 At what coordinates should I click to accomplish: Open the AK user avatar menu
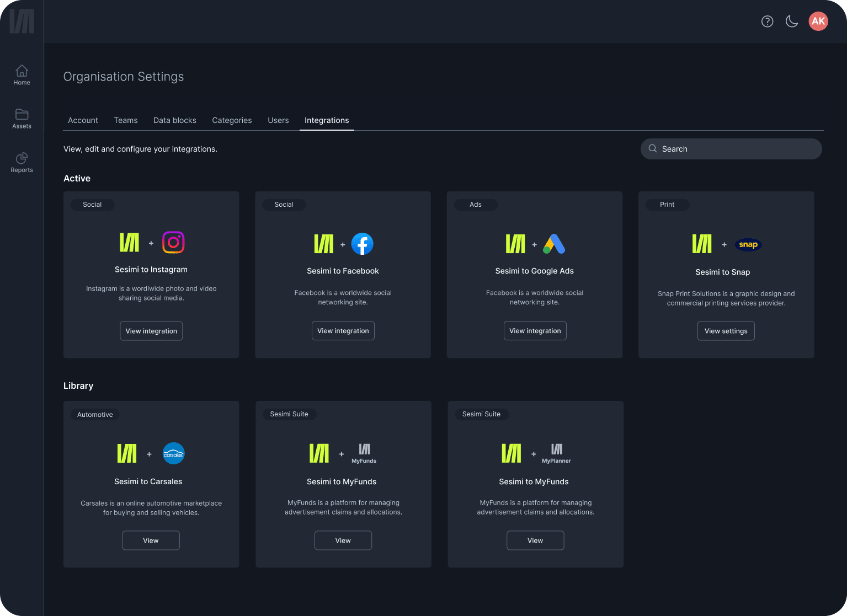tap(818, 22)
